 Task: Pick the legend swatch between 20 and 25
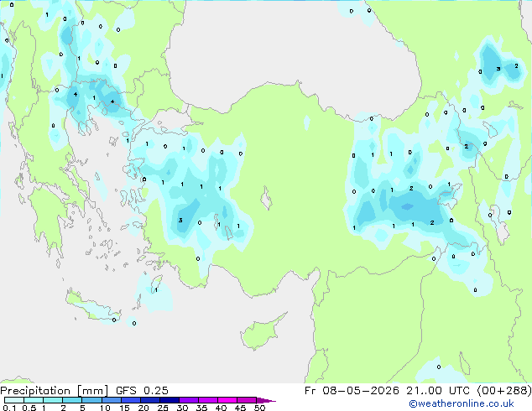(150, 400)
